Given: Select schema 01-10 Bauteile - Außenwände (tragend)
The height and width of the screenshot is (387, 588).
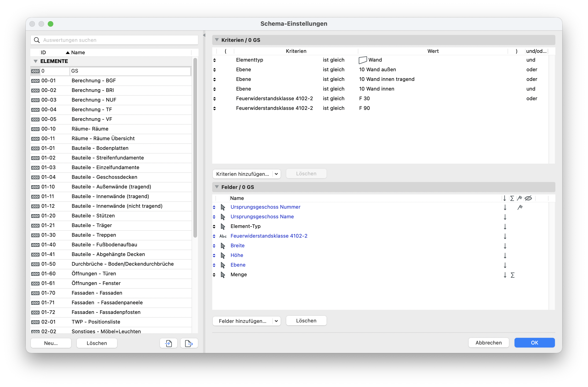Looking at the screenshot, I should click(111, 187).
